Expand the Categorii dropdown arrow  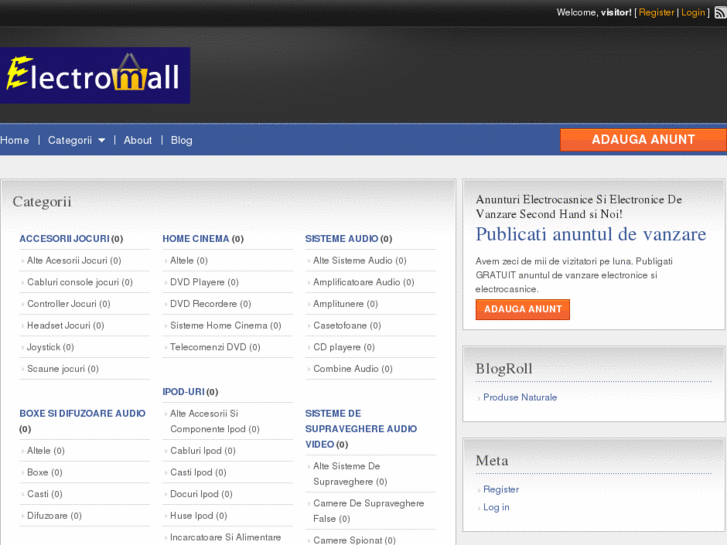point(102,140)
